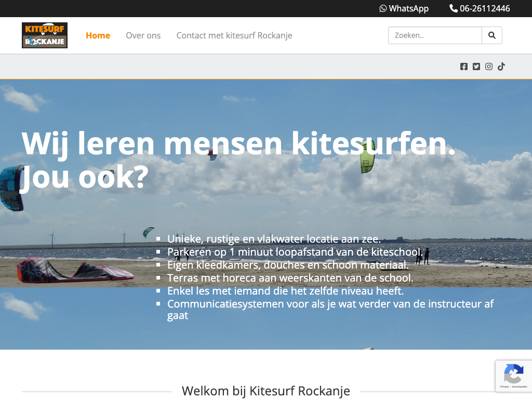Open the Over ons page
Image resolution: width=532 pixels, height=399 pixels.
tap(143, 35)
